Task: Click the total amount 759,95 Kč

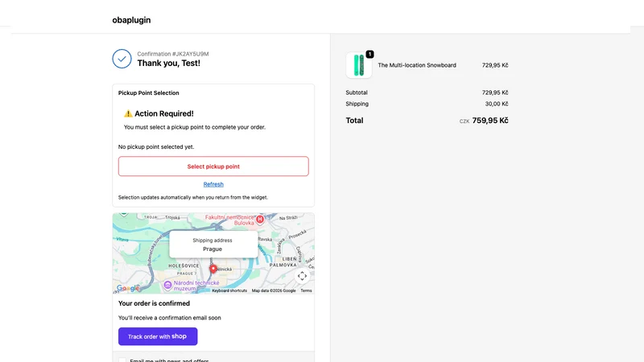Action: pos(490,121)
